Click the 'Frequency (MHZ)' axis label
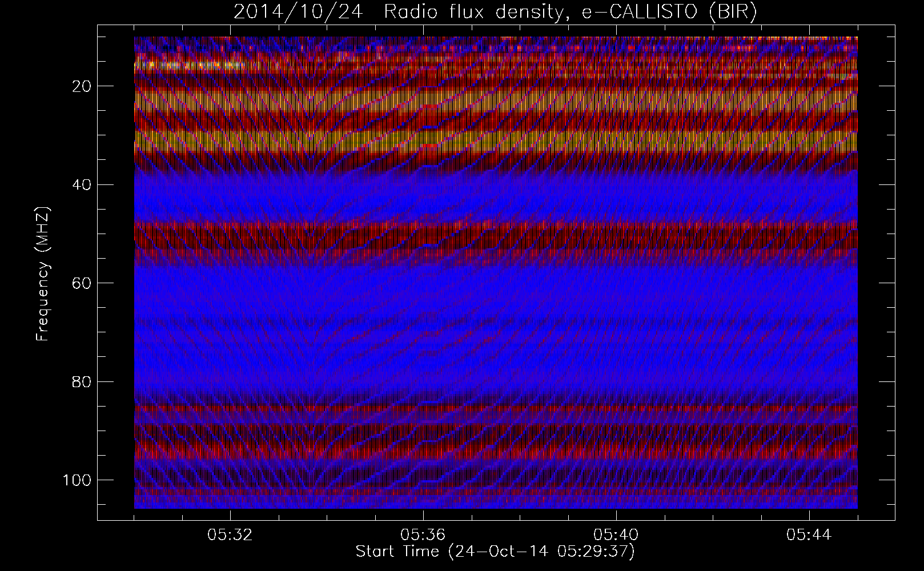This screenshot has width=924, height=571. point(43,274)
